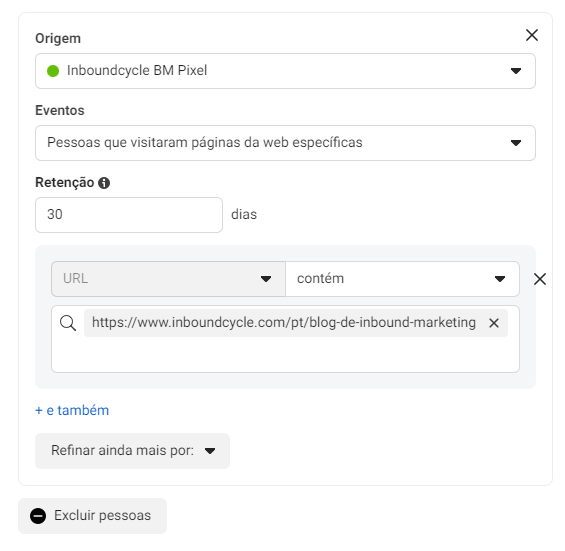Click empty area of URL keywords box

285,355
